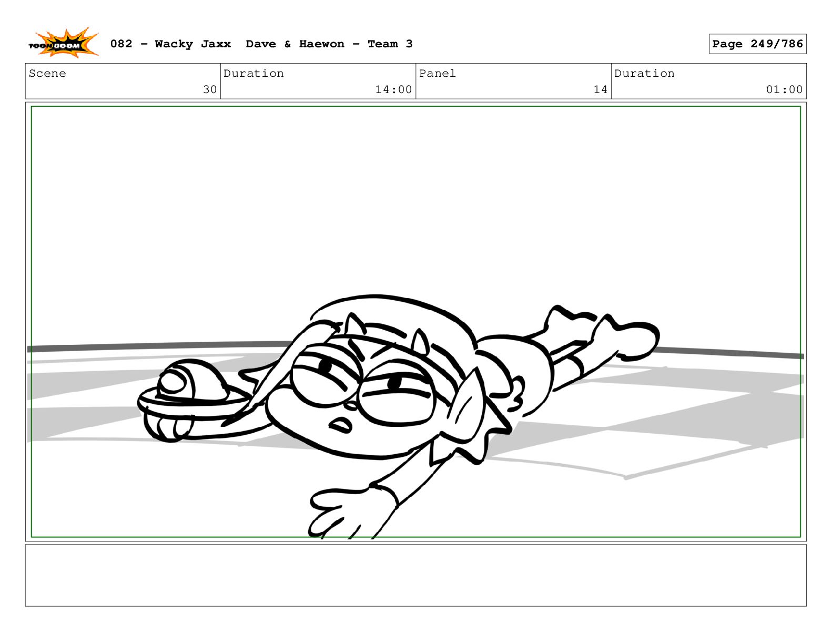Click the panel number value '14'
The height and width of the screenshot is (644, 832).
[x=601, y=90]
